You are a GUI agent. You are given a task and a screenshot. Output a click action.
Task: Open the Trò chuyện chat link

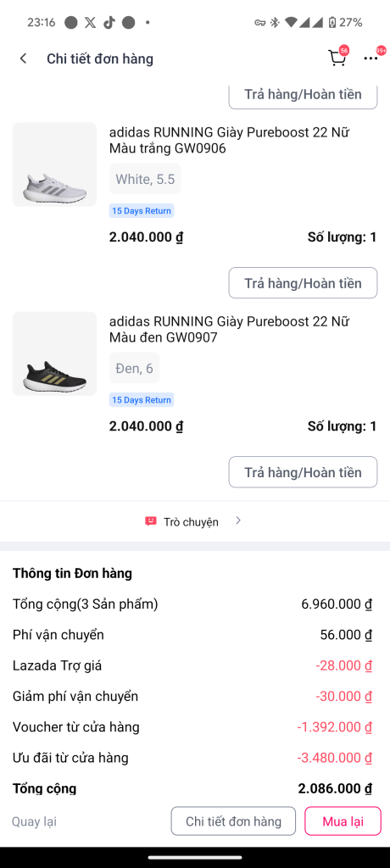[191, 522]
